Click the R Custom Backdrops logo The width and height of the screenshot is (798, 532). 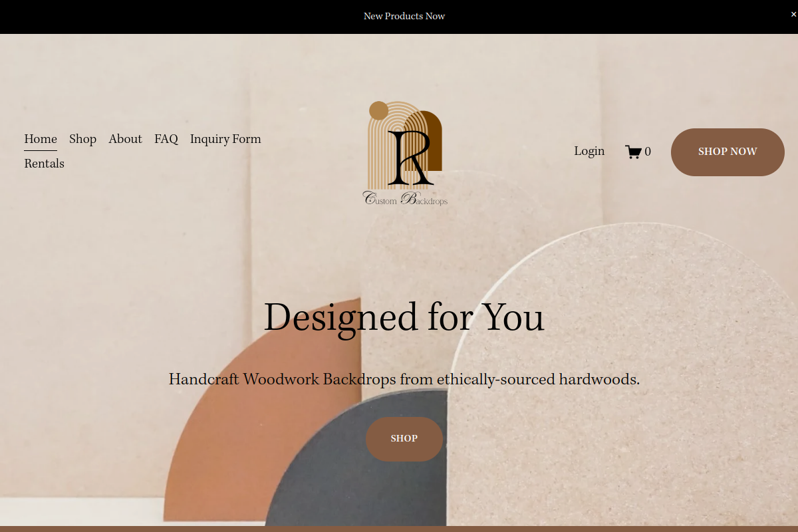pyautogui.click(x=405, y=153)
